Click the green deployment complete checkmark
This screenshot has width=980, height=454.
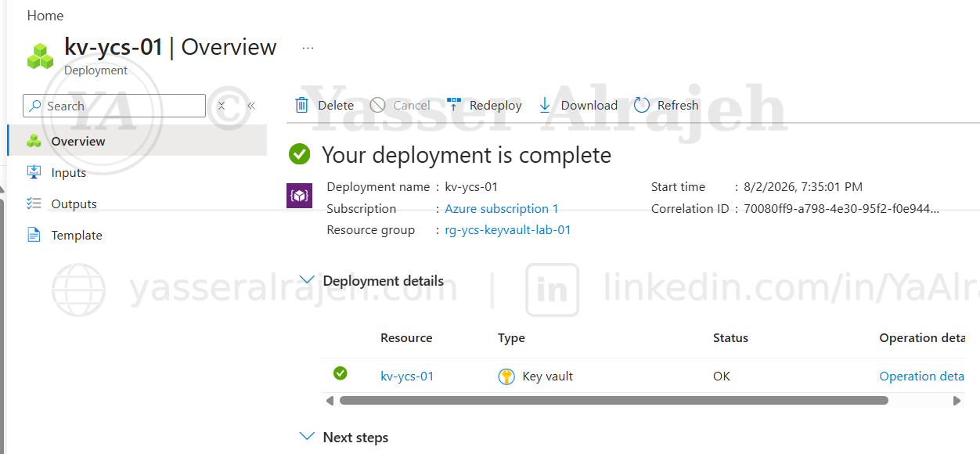pos(299,154)
